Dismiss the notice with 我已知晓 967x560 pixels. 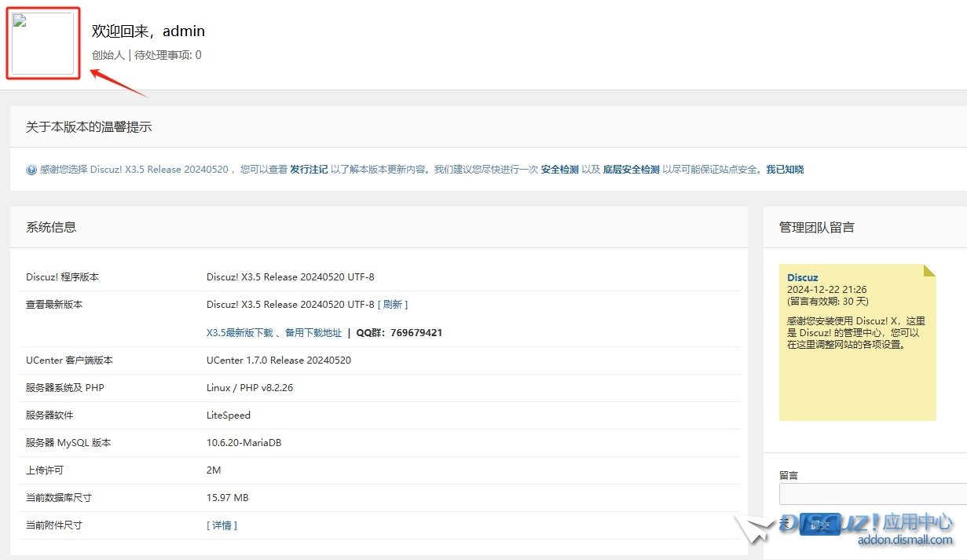click(785, 170)
